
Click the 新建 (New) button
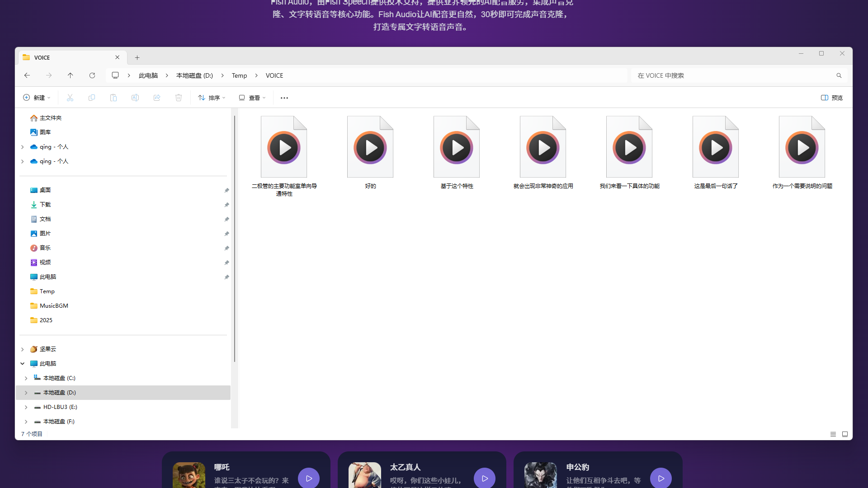(x=36, y=98)
